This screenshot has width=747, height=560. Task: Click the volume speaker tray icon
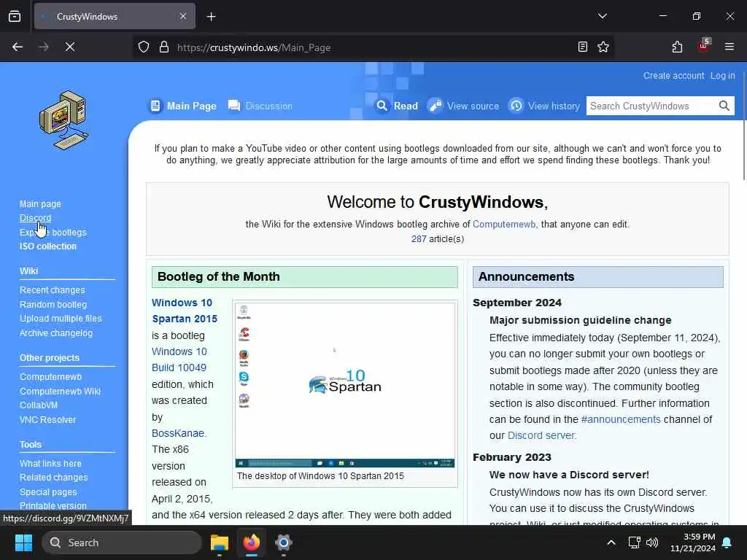tap(651, 542)
